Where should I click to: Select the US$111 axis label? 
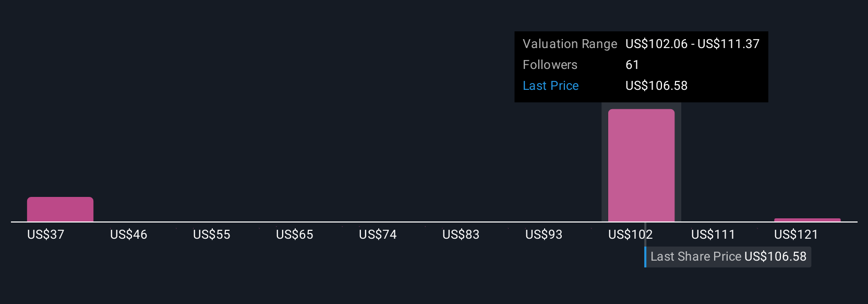click(x=713, y=235)
